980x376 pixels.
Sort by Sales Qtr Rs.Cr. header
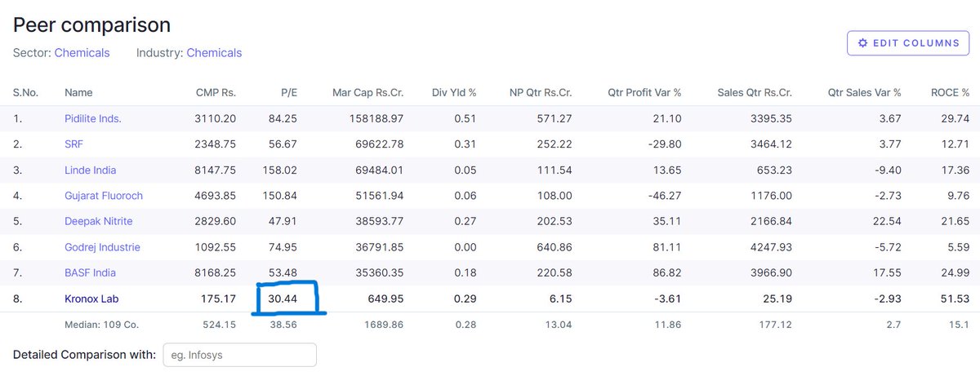755,93
